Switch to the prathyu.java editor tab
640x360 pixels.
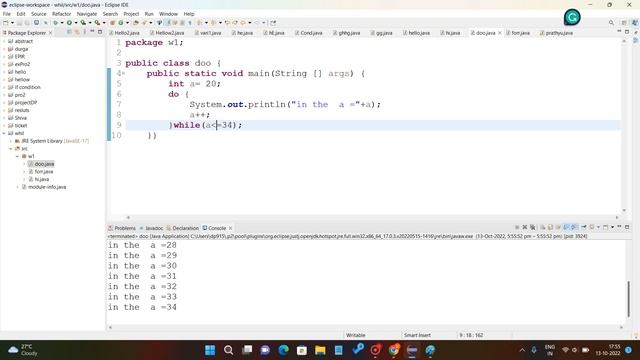556,33
